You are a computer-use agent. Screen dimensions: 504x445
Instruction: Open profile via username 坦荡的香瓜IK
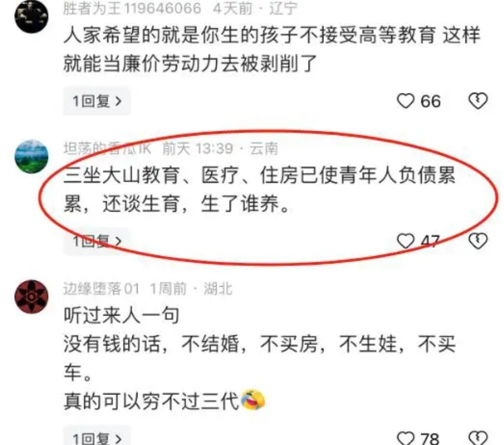pos(107,149)
